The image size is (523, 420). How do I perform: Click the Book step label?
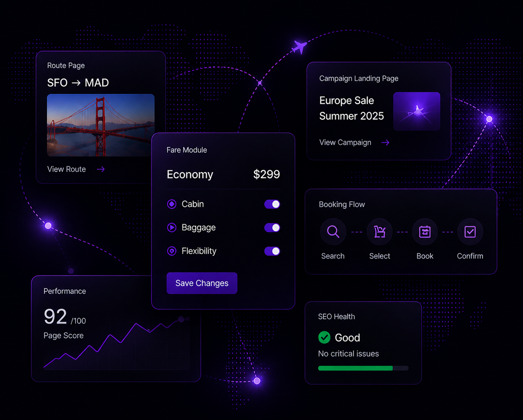pyautogui.click(x=425, y=256)
